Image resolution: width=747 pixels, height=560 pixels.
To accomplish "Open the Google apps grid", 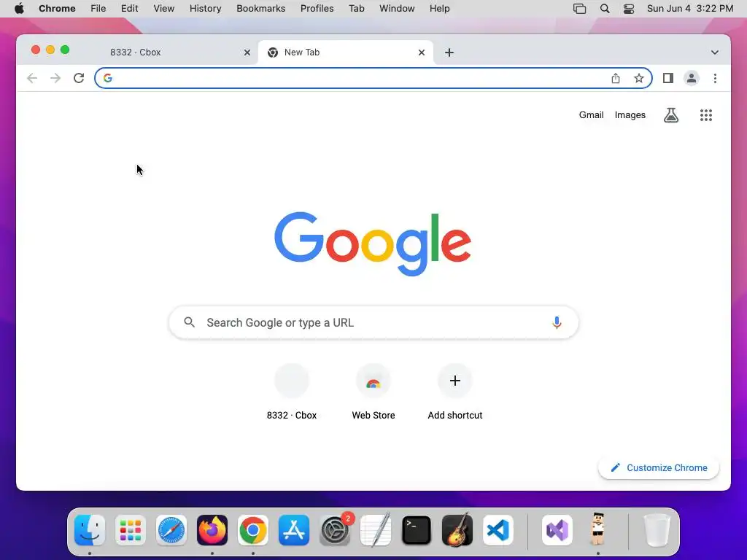I will [x=706, y=114].
